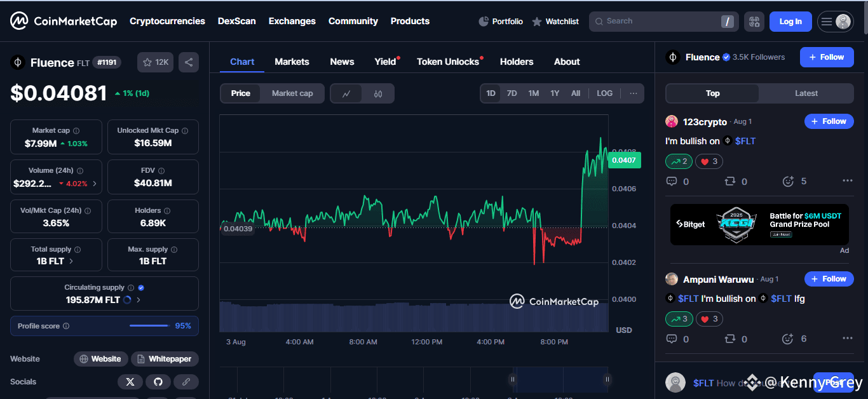The height and width of the screenshot is (399, 868).
Task: Open the News tab
Action: [x=342, y=62]
